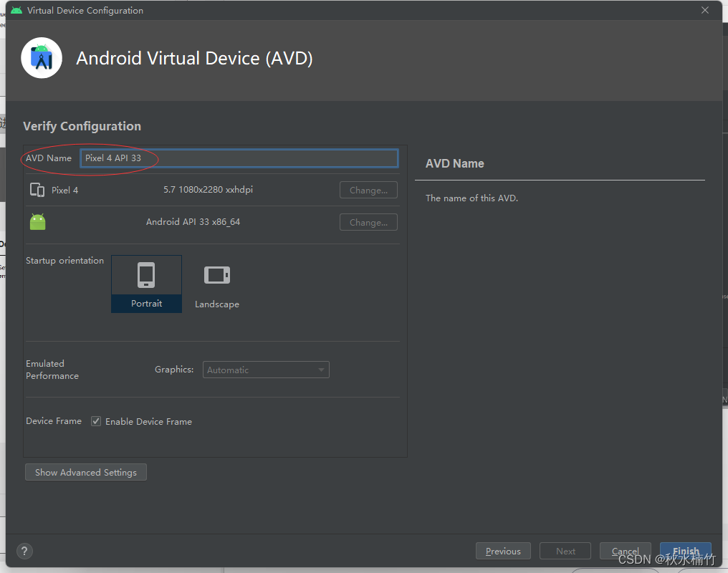Image resolution: width=728 pixels, height=573 pixels.
Task: Select Landscape startup orientation
Action: point(217,284)
